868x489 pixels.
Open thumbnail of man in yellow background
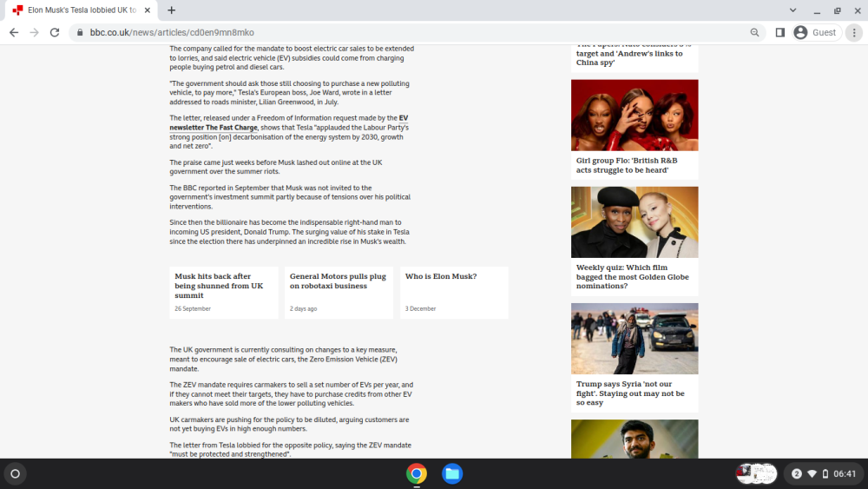pos(635,439)
